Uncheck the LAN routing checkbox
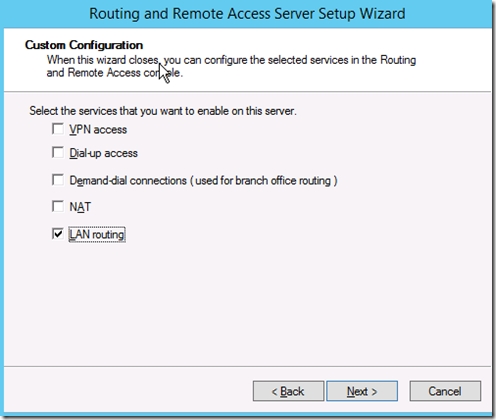496x420 pixels. point(58,234)
